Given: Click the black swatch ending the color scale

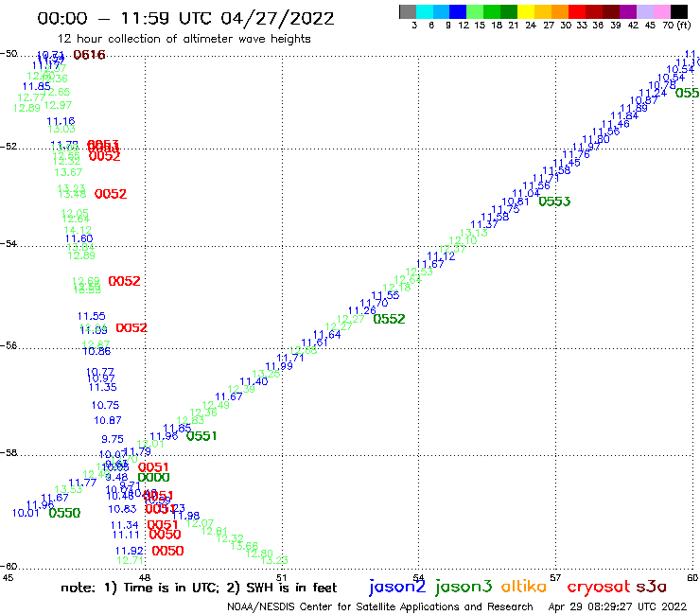Looking at the screenshot, I should coord(679,11).
